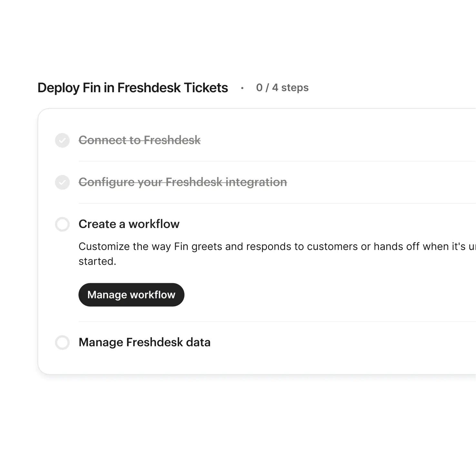This screenshot has height=476, width=476.
Task: Click the incomplete step indicator for Create a workflow
Action: point(62,224)
